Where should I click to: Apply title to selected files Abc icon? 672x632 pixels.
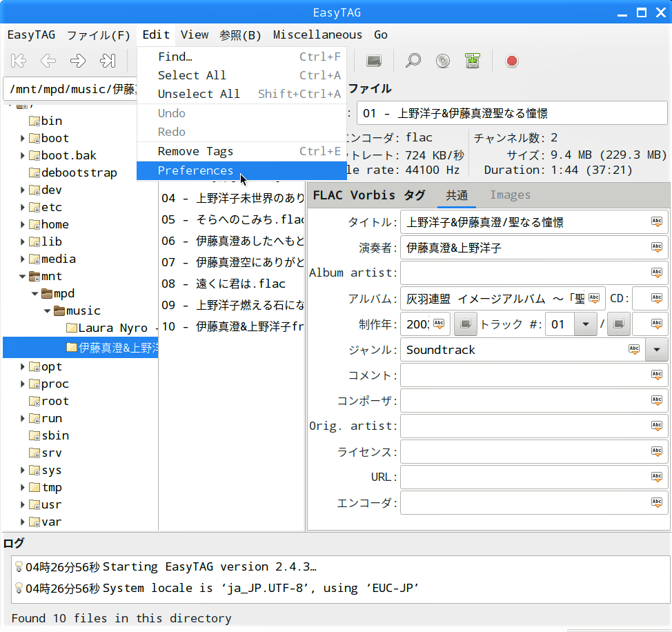pyautogui.click(x=657, y=221)
